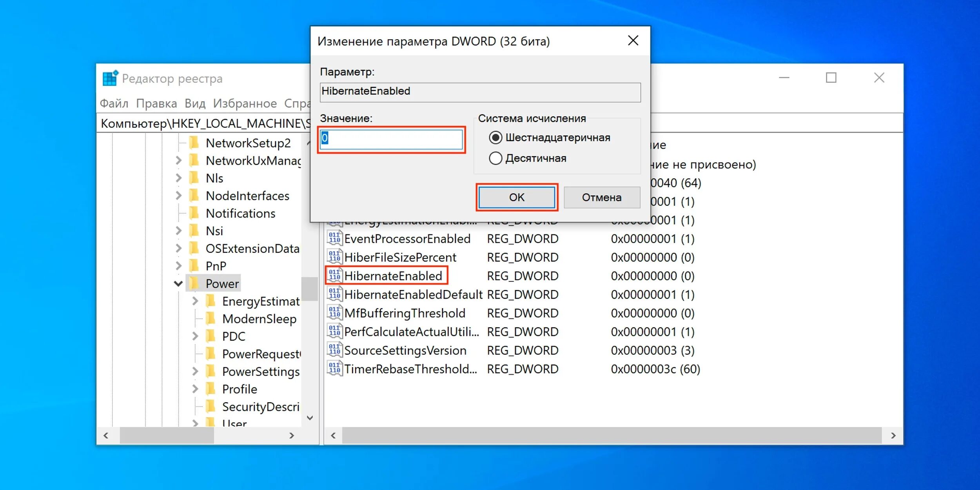The image size is (980, 490).
Task: Collapse the Power tree node
Action: (x=178, y=283)
